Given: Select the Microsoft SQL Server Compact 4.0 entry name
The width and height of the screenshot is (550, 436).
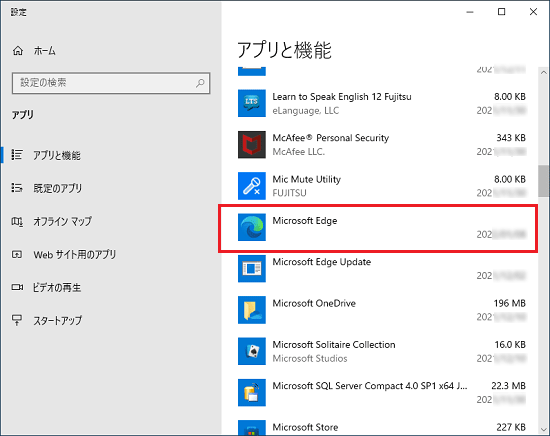Looking at the screenshot, I should coord(370,386).
